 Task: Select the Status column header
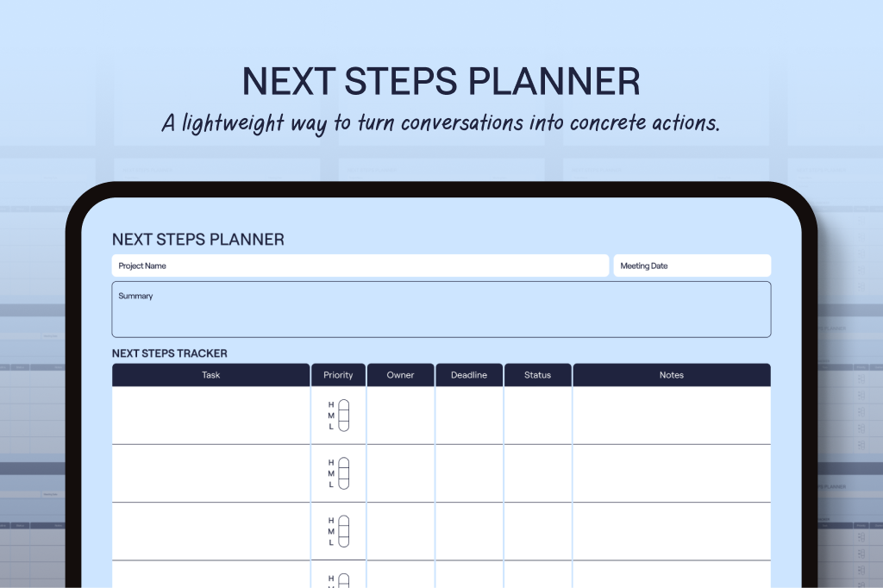(537, 375)
